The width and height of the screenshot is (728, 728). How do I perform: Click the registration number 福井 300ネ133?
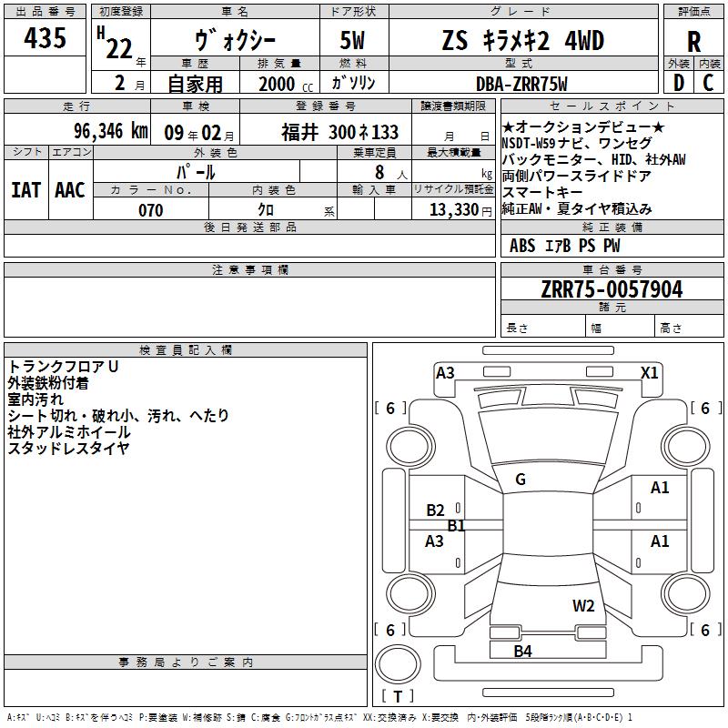point(339,132)
